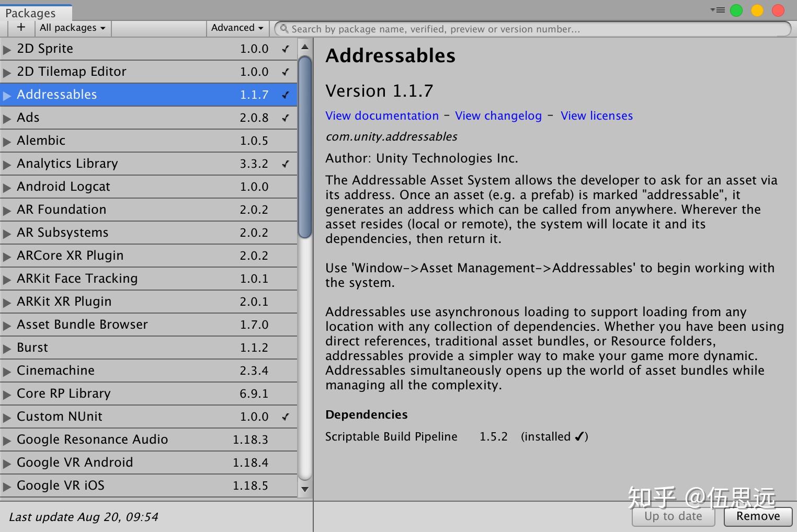Expand the AR Foundation package entry
This screenshot has width=797, height=532.
7,210
